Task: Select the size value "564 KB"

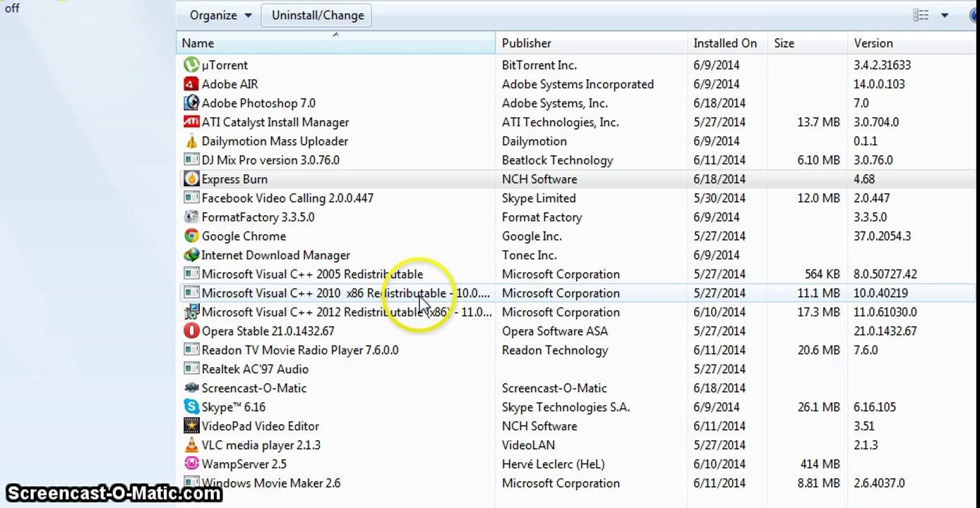Action: (x=822, y=274)
